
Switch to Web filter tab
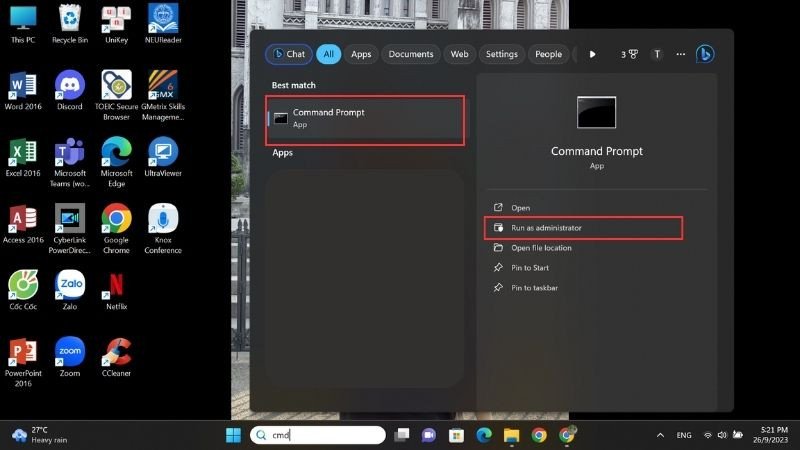[x=459, y=54]
